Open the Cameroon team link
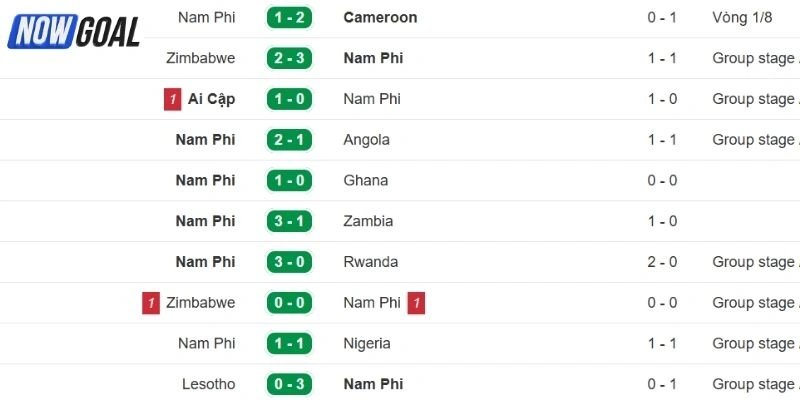800x400 pixels. click(x=380, y=18)
